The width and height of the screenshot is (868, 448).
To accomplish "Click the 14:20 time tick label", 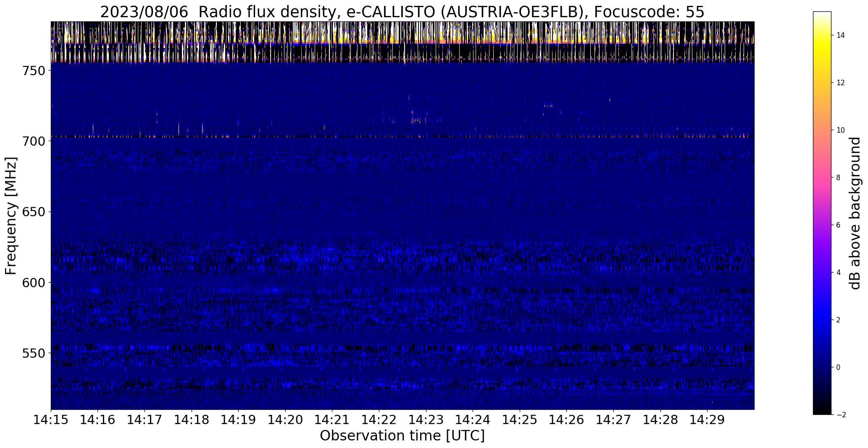I will tap(285, 420).
